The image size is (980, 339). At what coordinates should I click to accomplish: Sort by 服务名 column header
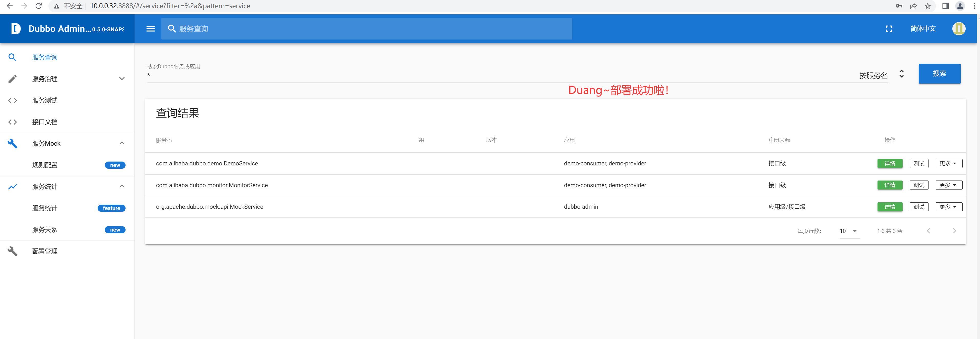click(x=163, y=140)
